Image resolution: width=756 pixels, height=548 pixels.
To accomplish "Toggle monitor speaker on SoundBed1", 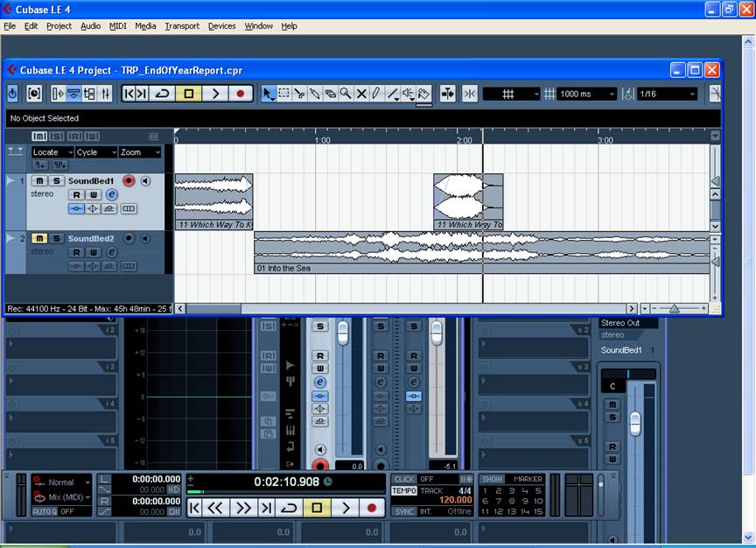I will [145, 181].
